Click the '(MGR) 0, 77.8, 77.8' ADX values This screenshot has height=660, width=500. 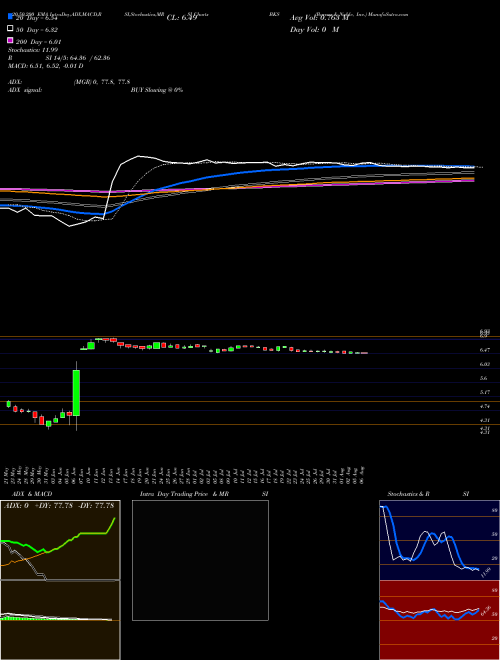point(101,82)
